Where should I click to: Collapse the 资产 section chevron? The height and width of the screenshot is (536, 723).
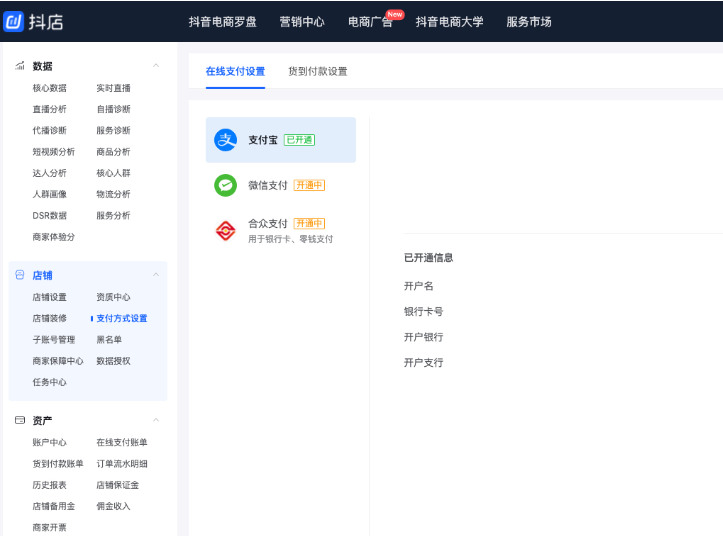[156, 420]
